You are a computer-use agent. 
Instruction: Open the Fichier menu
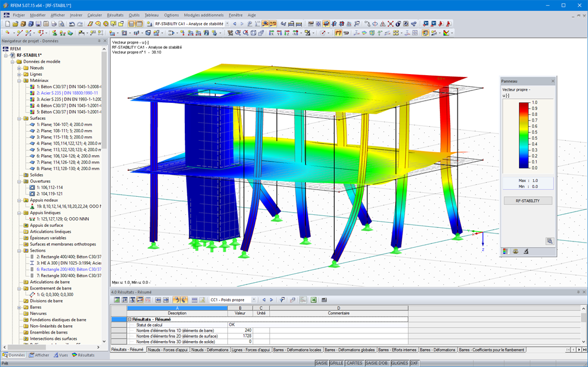pyautogui.click(x=19, y=15)
